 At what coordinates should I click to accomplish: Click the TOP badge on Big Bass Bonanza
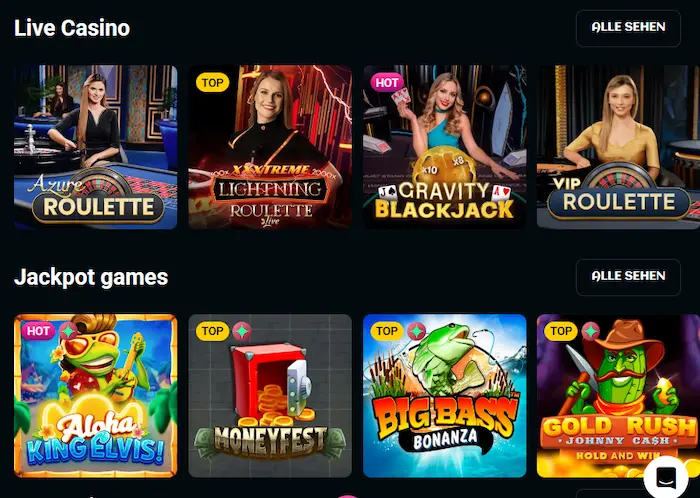(x=387, y=331)
